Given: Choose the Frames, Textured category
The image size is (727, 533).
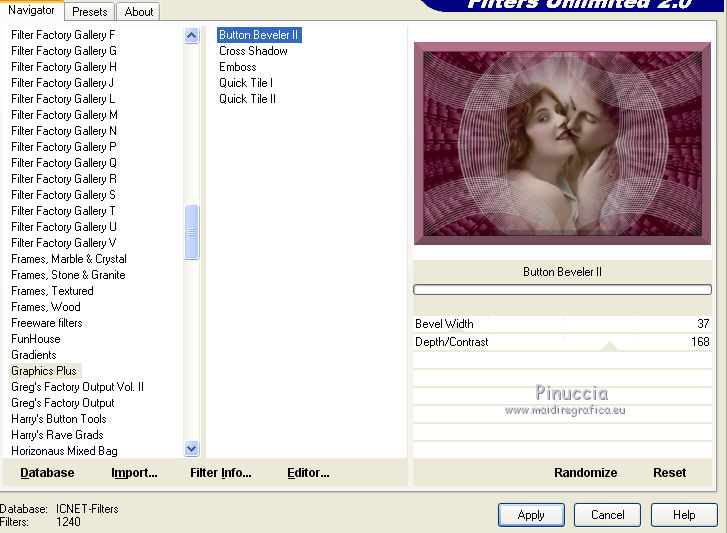Looking at the screenshot, I should [52, 291].
